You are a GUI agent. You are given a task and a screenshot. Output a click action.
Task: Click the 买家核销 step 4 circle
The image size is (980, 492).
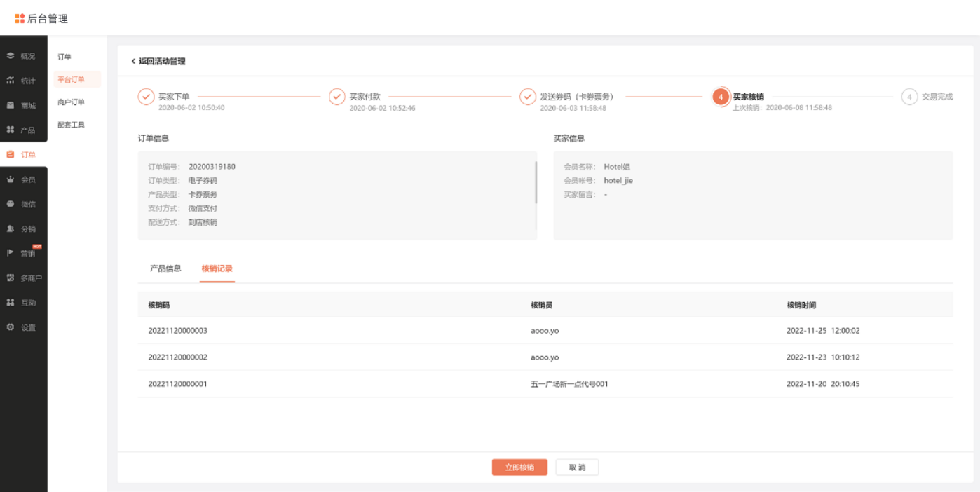tap(721, 97)
